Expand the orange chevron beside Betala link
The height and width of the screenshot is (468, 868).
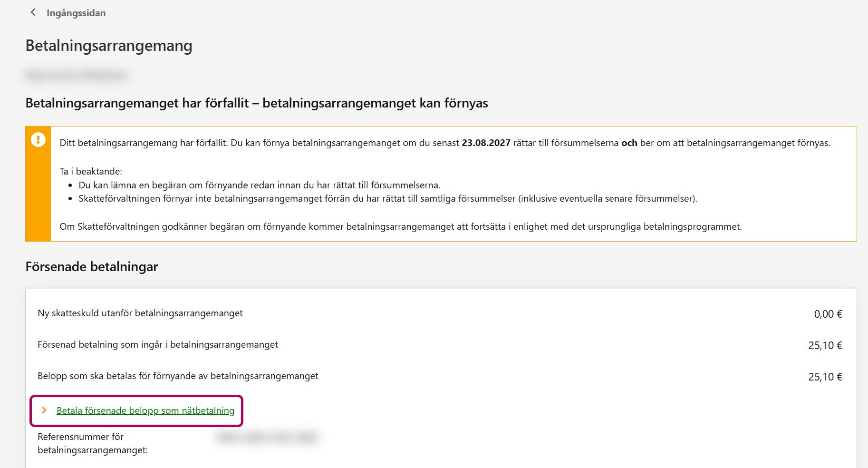44,410
